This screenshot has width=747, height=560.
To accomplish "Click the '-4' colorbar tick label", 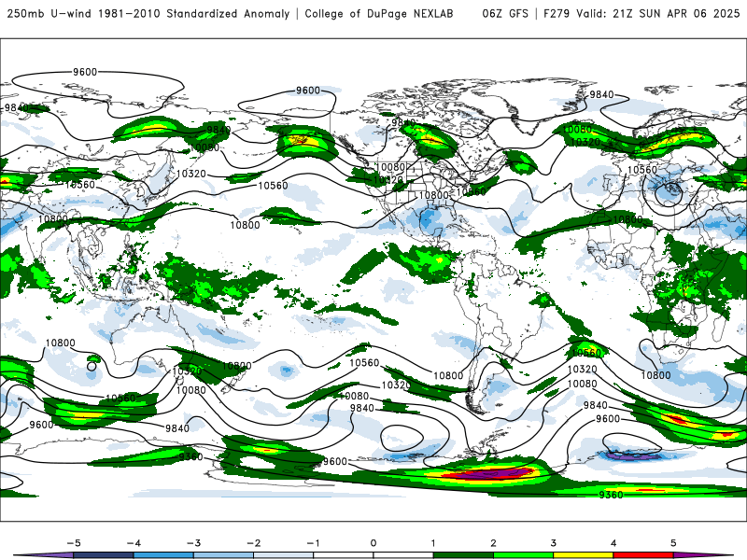I will pos(134,543).
